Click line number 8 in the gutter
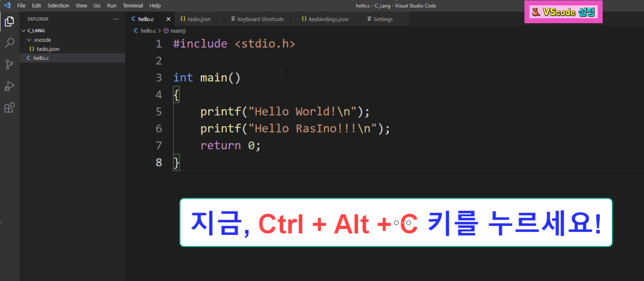This screenshot has height=281, width=644. click(x=159, y=162)
